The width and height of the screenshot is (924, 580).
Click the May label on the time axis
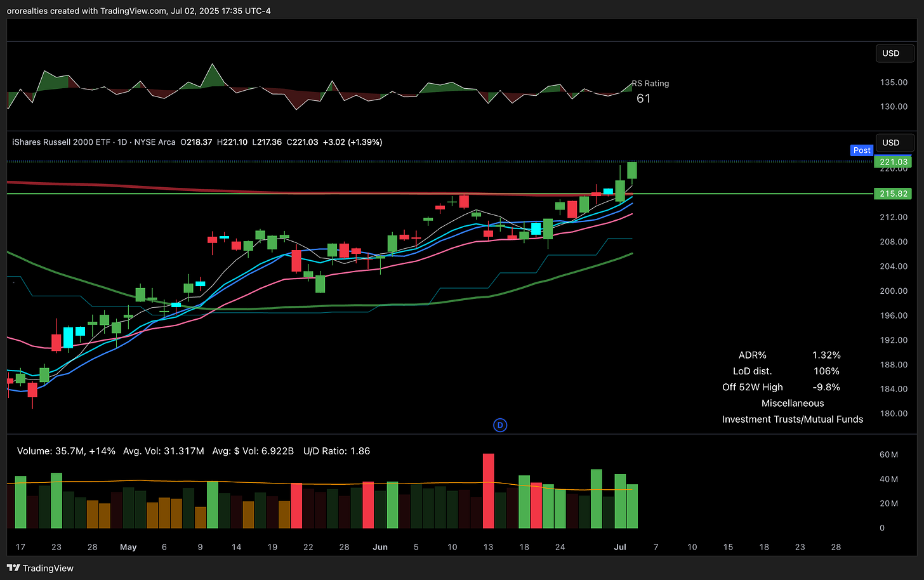coord(128,547)
